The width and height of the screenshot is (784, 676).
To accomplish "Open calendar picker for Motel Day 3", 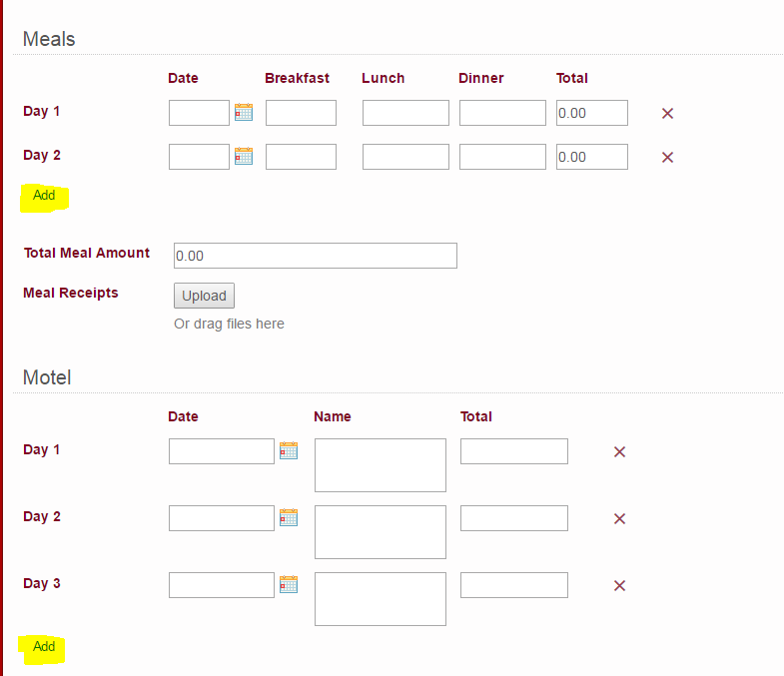I will [289, 584].
